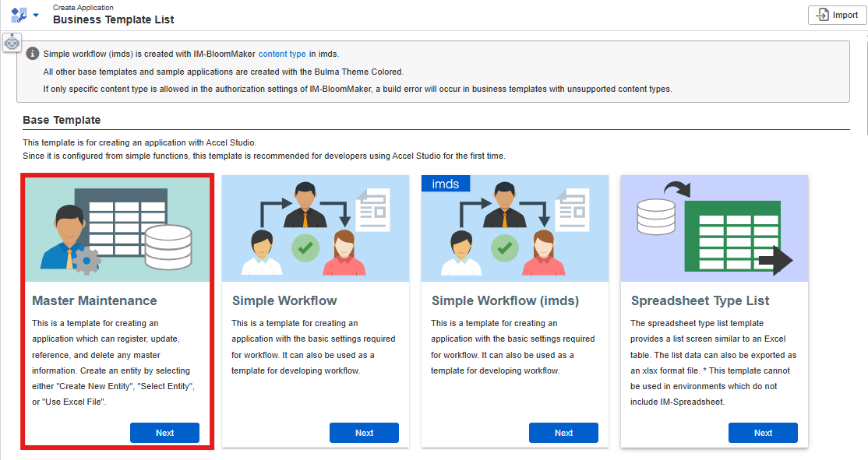Click the Spreadsheet Type List card title
Image resolution: width=868 pixels, height=460 pixels.
(x=700, y=300)
